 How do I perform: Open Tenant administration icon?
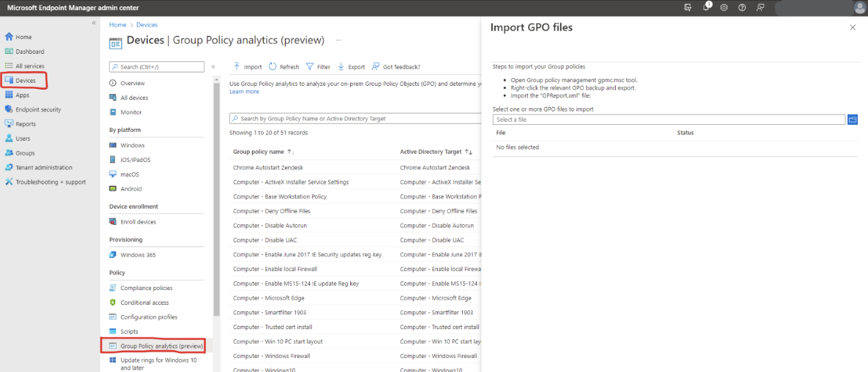point(9,167)
